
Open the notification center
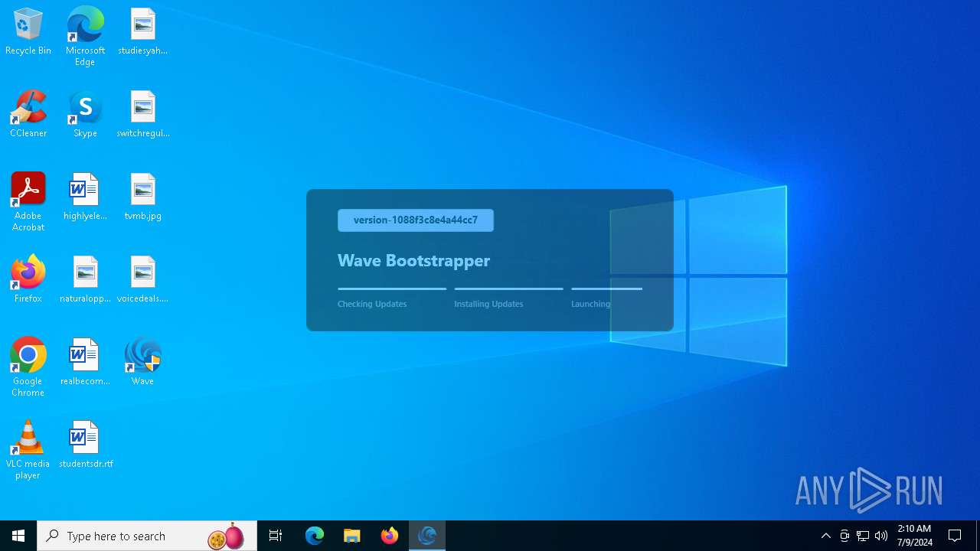coord(955,536)
